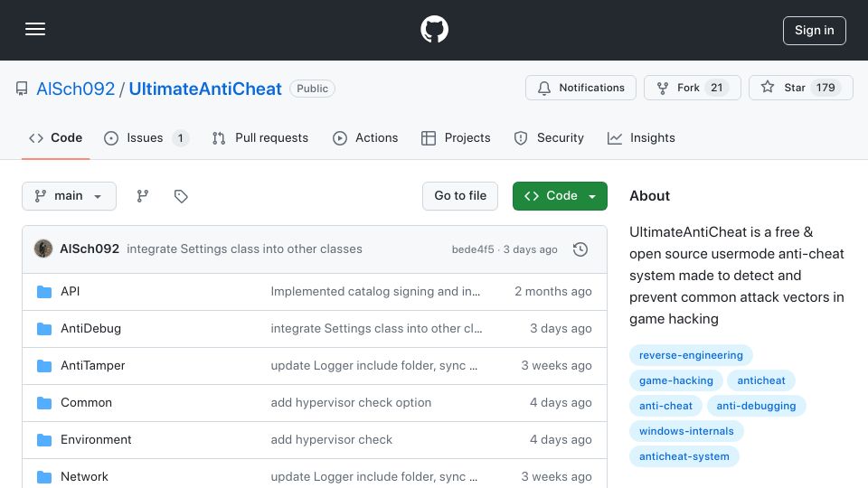Expand the green Code dropdown
This screenshot has width=868, height=488.
tap(560, 196)
